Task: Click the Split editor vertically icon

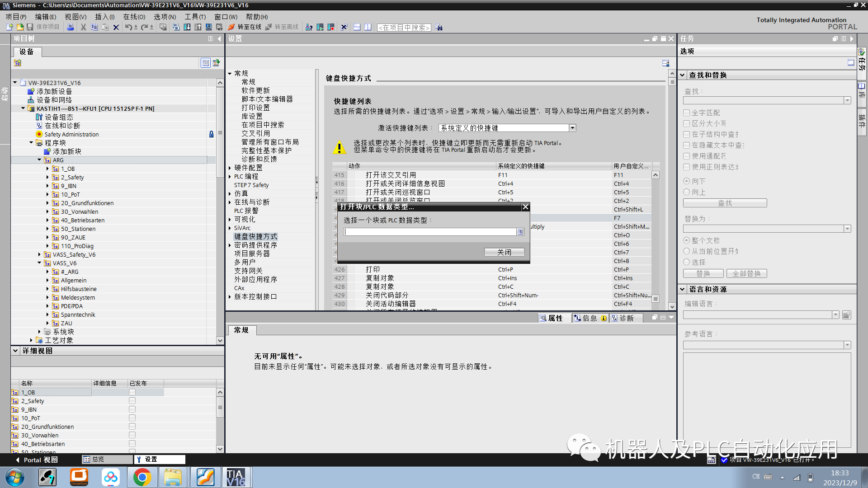Action: coord(368,27)
